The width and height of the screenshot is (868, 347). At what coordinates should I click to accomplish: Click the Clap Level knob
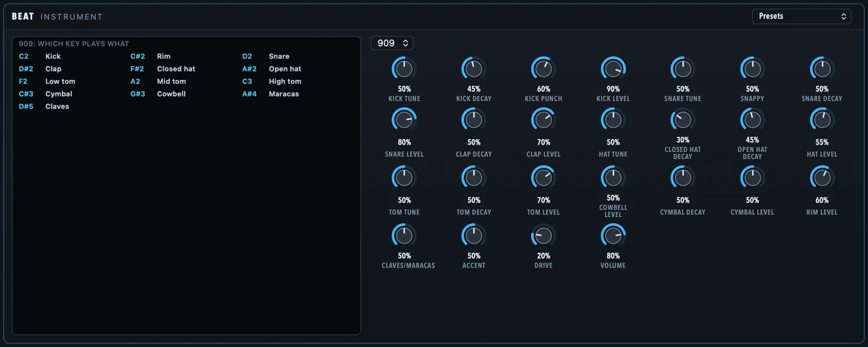coord(544,120)
